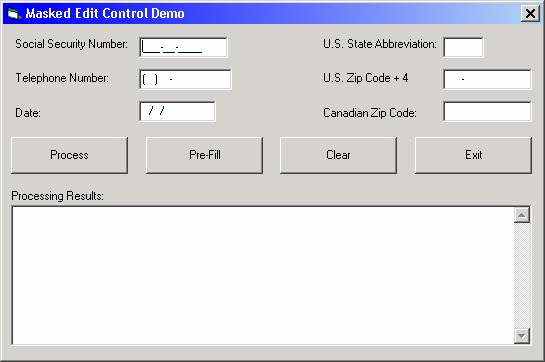Select the Date input field
Screen dimensions: 545x362
click(177, 111)
